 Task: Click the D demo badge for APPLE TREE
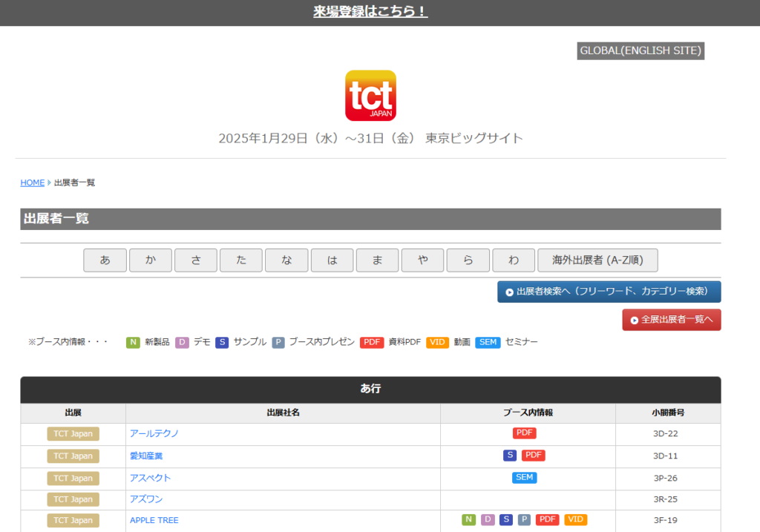488,520
